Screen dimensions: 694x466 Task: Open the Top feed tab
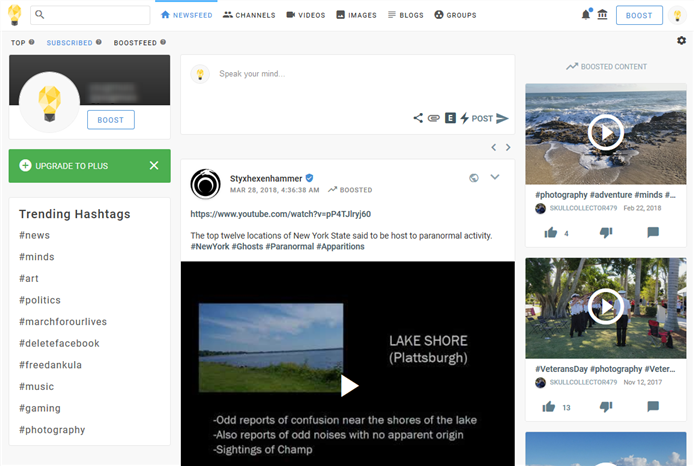coord(18,43)
